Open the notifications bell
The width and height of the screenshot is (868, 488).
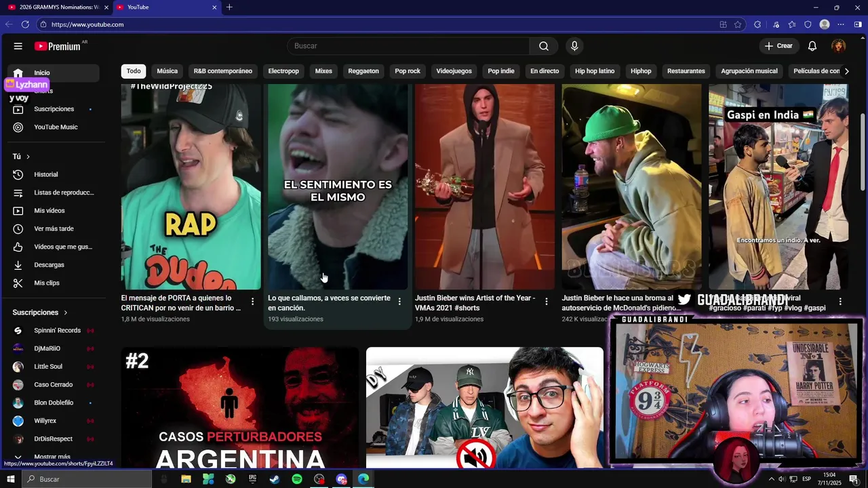812,46
